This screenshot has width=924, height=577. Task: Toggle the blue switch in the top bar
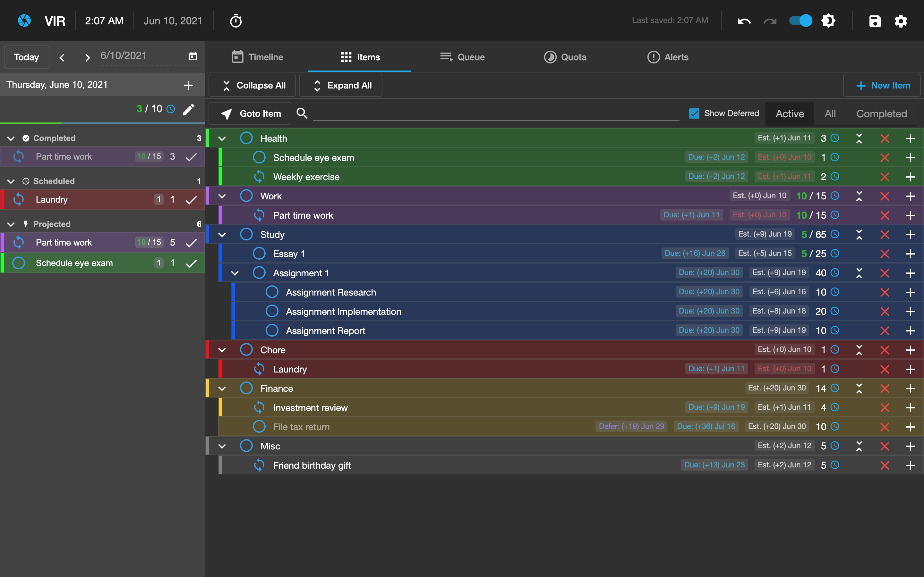click(801, 21)
